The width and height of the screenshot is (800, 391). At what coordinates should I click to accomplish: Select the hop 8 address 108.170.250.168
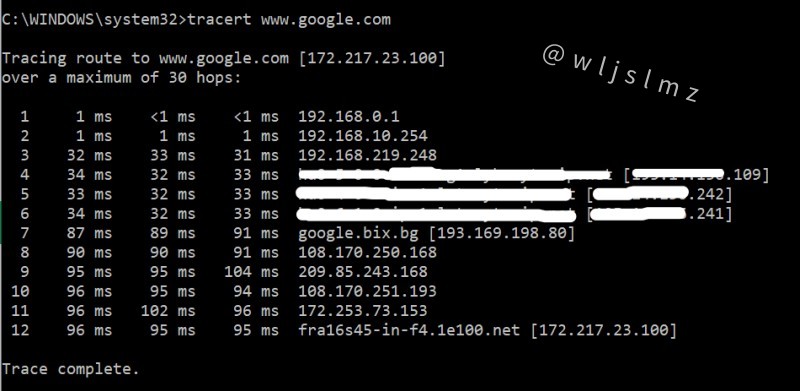click(x=367, y=253)
